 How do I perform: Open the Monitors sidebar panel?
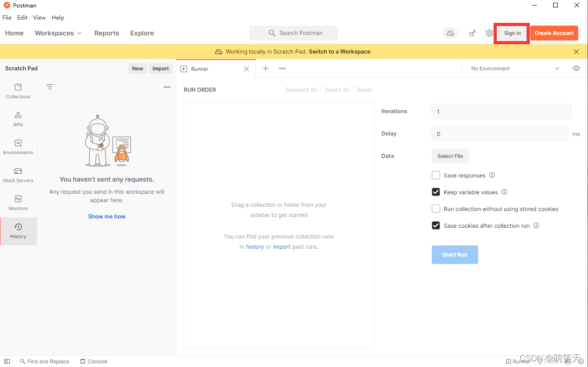click(18, 203)
